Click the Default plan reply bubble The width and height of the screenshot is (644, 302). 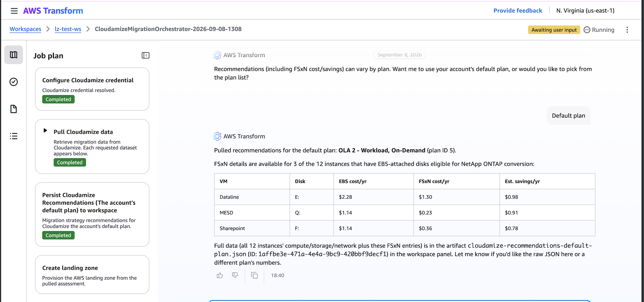tap(568, 116)
